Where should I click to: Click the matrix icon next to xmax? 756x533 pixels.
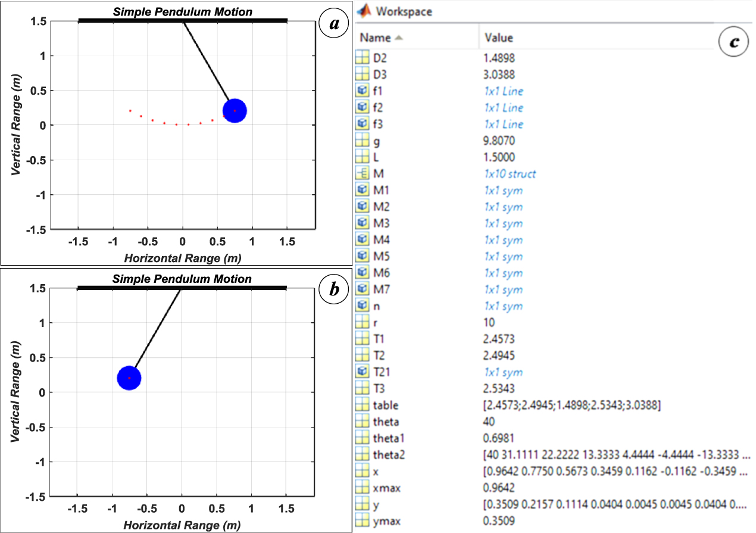361,488
